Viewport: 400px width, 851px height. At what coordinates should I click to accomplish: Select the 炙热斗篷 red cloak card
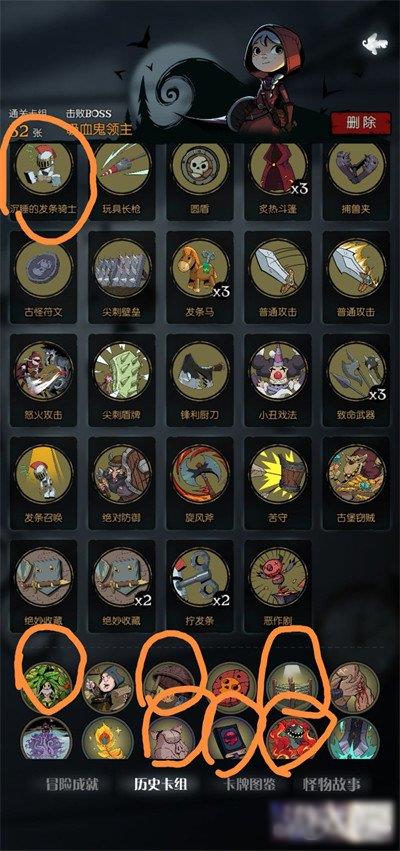pos(278,181)
